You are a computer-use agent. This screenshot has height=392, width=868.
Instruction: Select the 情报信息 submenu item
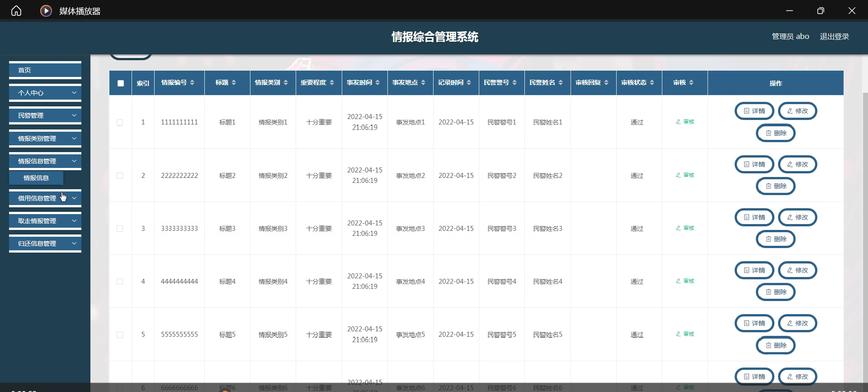coord(36,178)
